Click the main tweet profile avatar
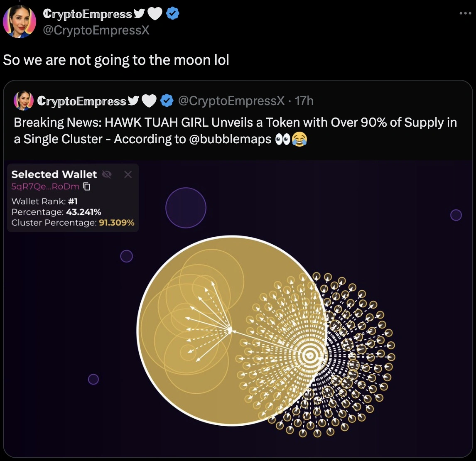Image resolution: width=476 pixels, height=461 pixels. 20,22
